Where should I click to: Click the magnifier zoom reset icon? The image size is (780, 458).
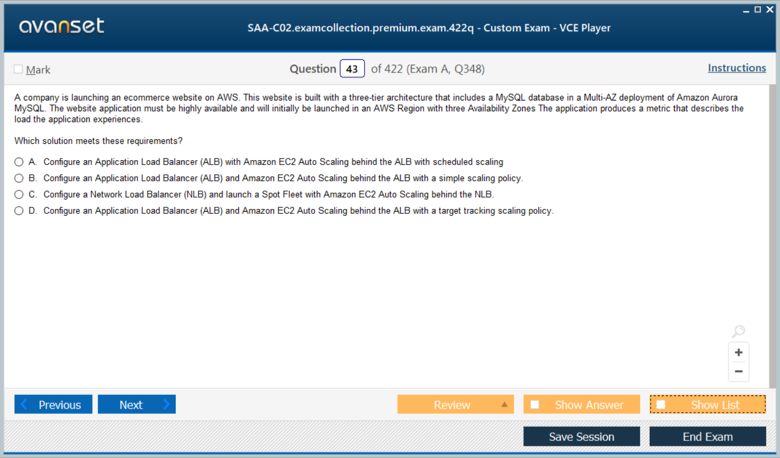click(x=738, y=332)
